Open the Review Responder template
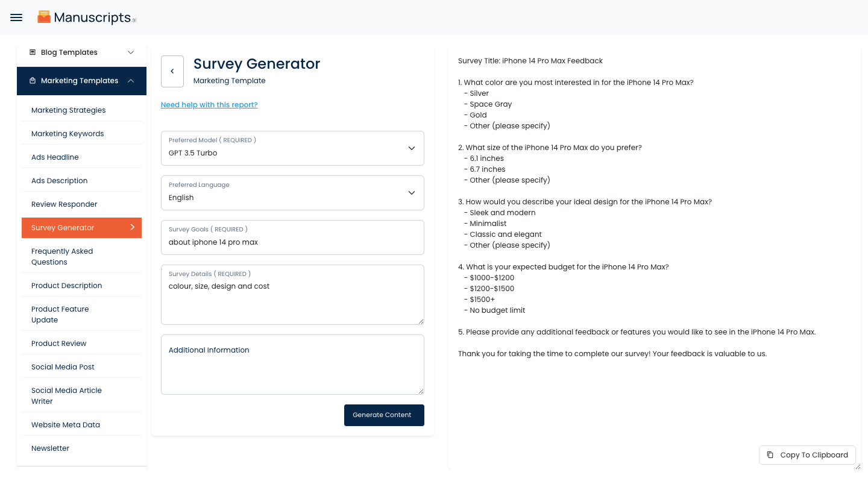 click(64, 204)
